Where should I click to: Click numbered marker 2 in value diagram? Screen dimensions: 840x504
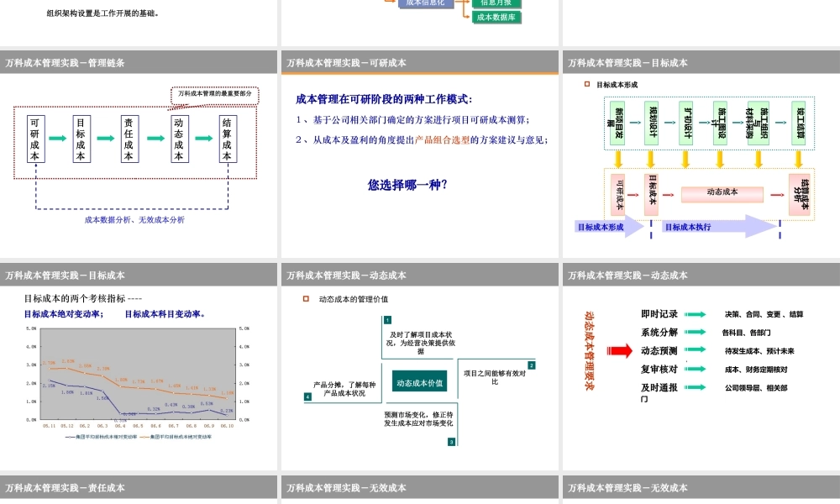click(x=532, y=365)
